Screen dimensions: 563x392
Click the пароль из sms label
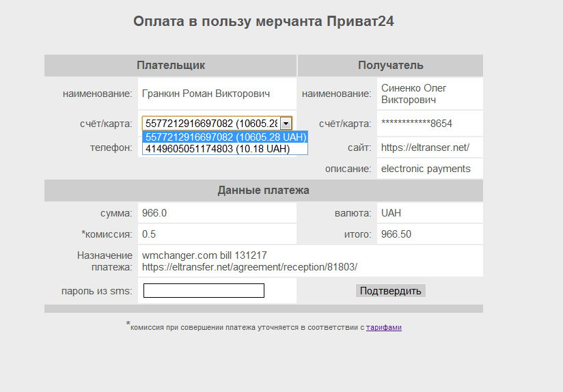(x=96, y=291)
